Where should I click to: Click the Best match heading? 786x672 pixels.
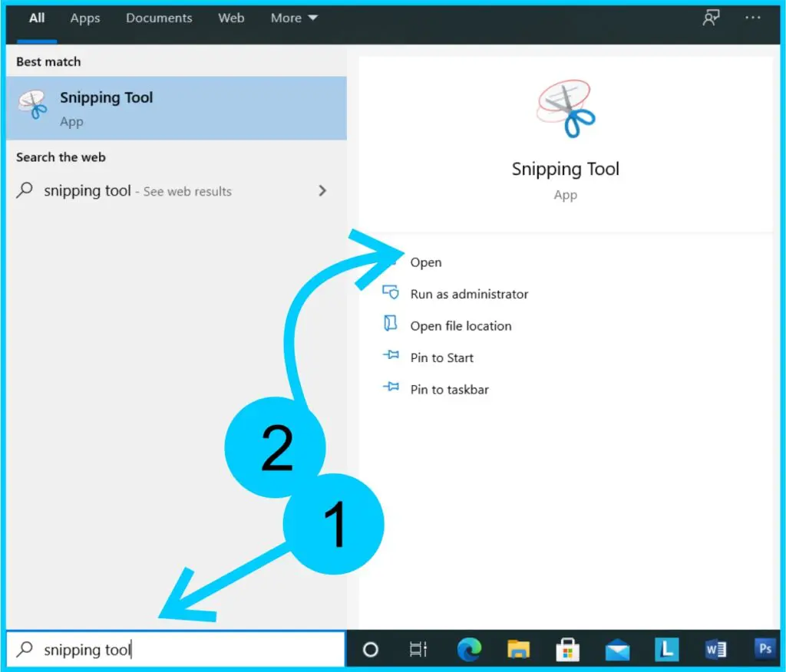[48, 61]
